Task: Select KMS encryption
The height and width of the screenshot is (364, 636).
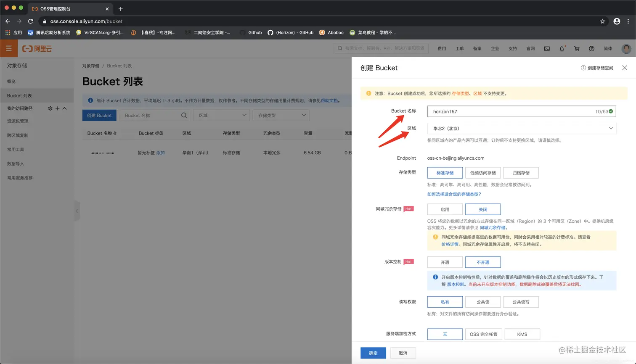Action: point(522,334)
